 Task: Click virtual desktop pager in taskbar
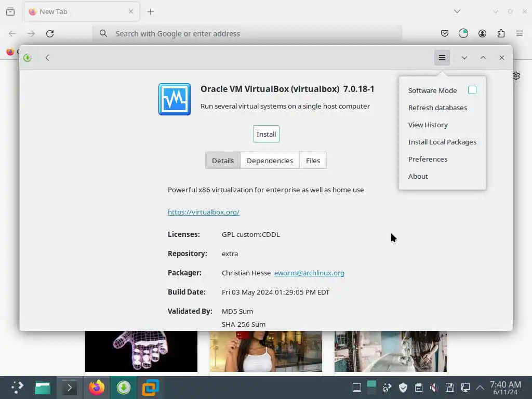(371, 388)
